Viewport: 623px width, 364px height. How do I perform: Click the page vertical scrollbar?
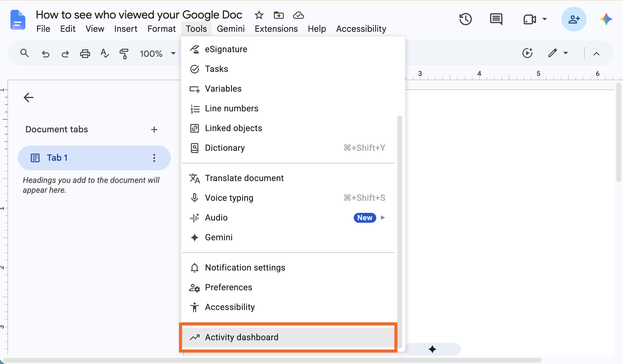coord(618,132)
